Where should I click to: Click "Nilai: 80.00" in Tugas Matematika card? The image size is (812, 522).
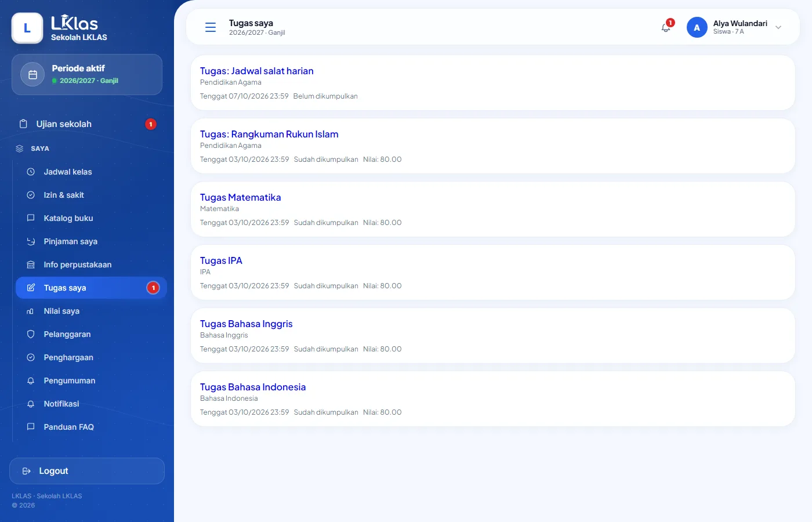click(x=382, y=223)
